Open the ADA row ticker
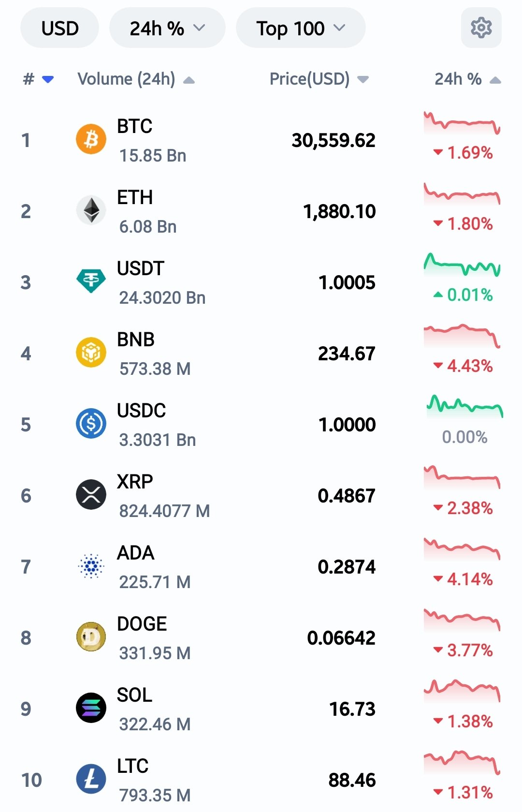This screenshot has width=522, height=812. 135,553
